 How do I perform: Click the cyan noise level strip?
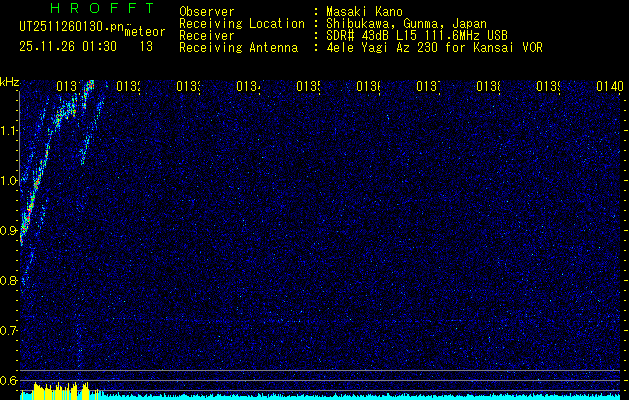coord(350,396)
